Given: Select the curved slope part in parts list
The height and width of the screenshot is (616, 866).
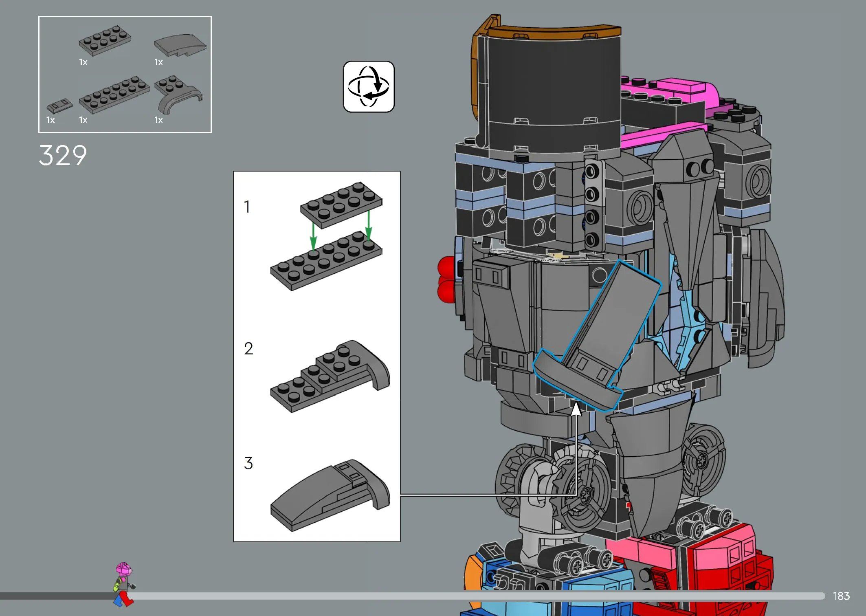Looking at the screenshot, I should (180, 45).
